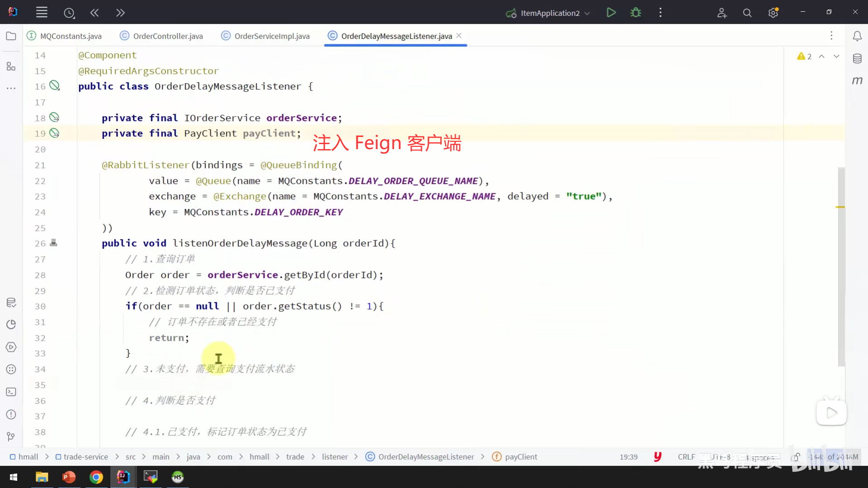Open the Terminal tool window
The width and height of the screenshot is (868, 488).
point(11,392)
